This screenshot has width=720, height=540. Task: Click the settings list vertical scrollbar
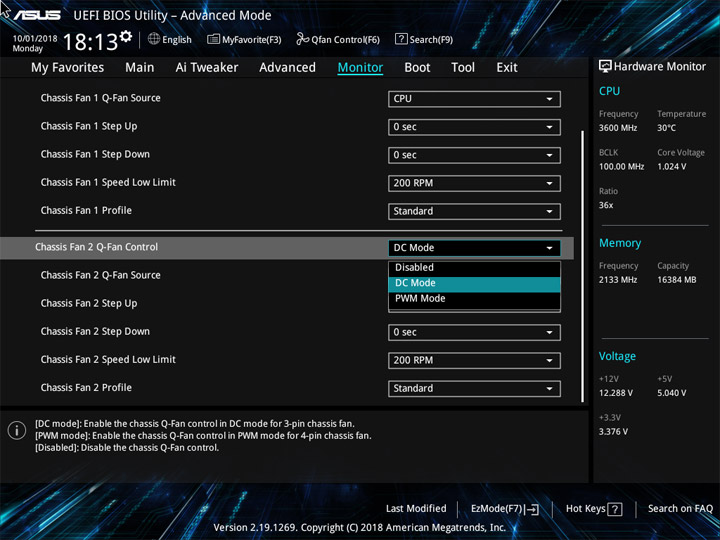pos(582,266)
